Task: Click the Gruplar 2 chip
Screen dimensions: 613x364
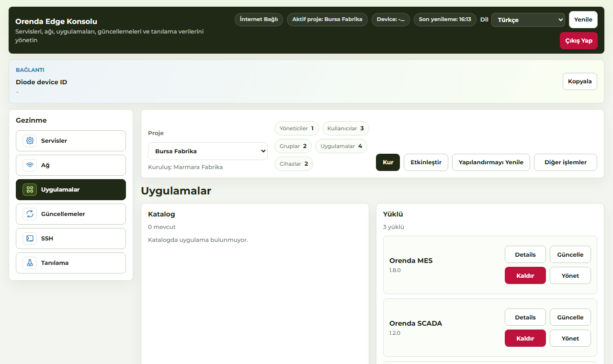Action: pos(293,146)
